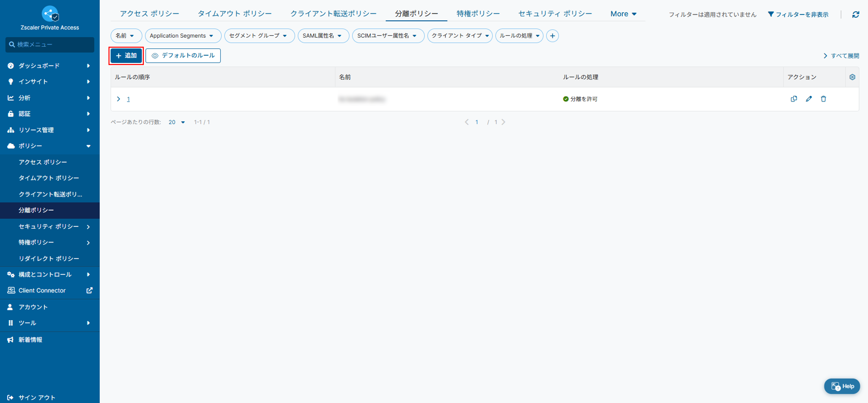
Task: Open the More tabs dropdown
Action: [x=623, y=14]
